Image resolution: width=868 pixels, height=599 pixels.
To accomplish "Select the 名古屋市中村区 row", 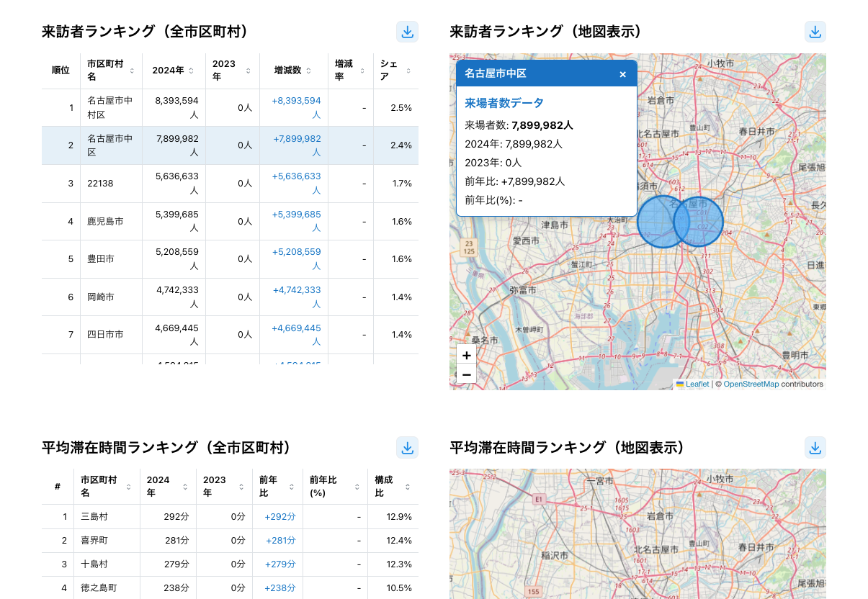I will [x=230, y=108].
